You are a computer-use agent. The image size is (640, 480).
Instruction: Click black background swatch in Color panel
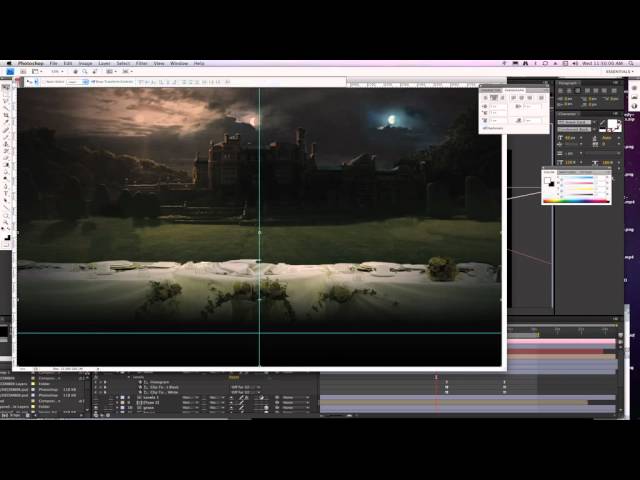click(551, 184)
